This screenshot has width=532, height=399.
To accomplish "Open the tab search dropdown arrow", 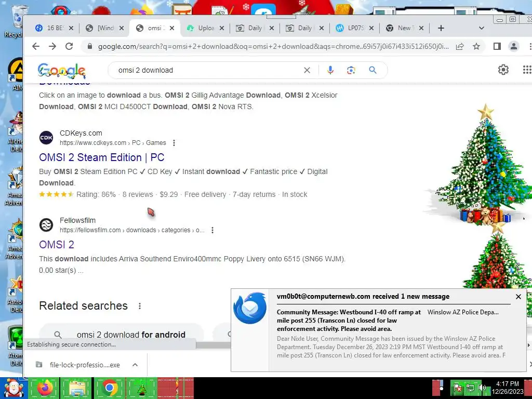I will tap(481, 28).
